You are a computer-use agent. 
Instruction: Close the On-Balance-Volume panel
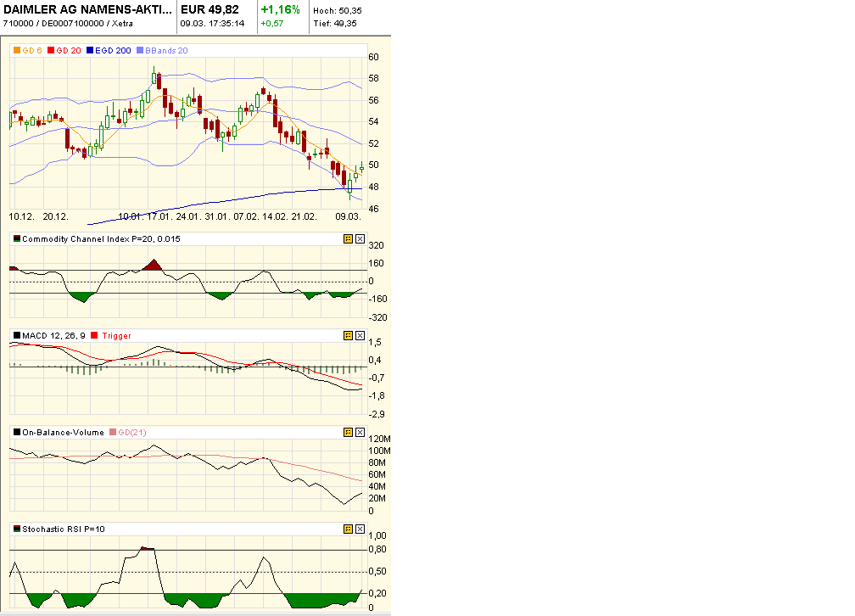pos(360,432)
